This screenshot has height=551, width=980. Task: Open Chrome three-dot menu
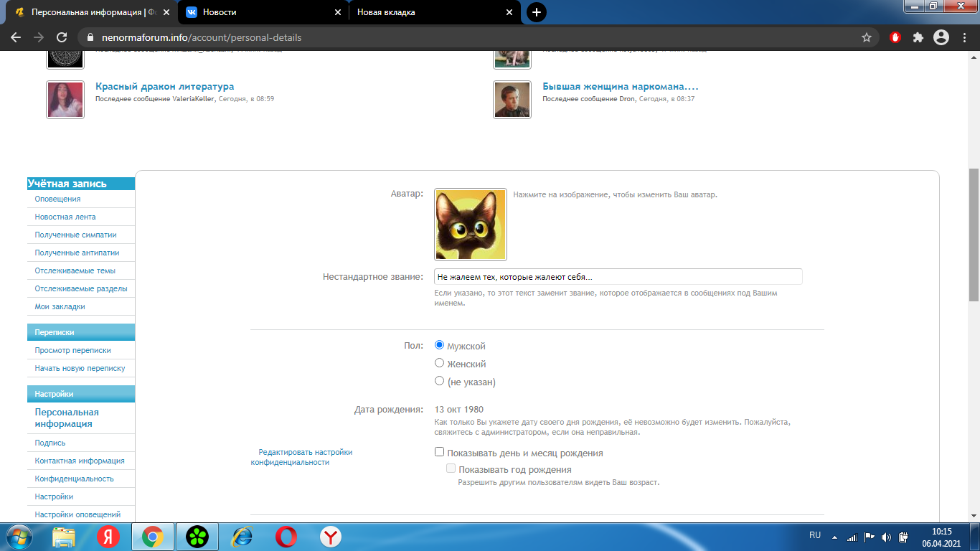click(963, 37)
